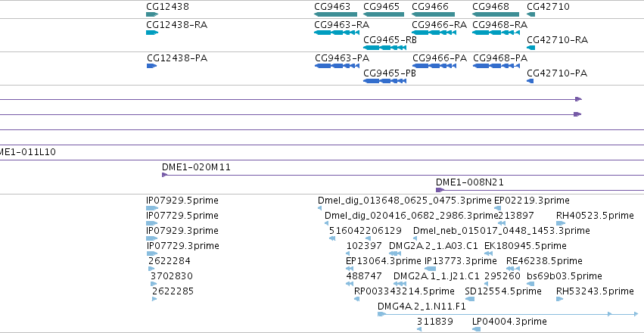Screen dimensions: 644x333
Task: Select EST RH53243.5prime
Action: 595,291
